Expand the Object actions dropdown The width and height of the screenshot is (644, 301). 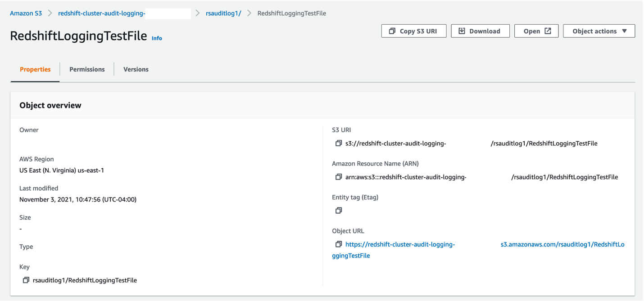pyautogui.click(x=599, y=31)
